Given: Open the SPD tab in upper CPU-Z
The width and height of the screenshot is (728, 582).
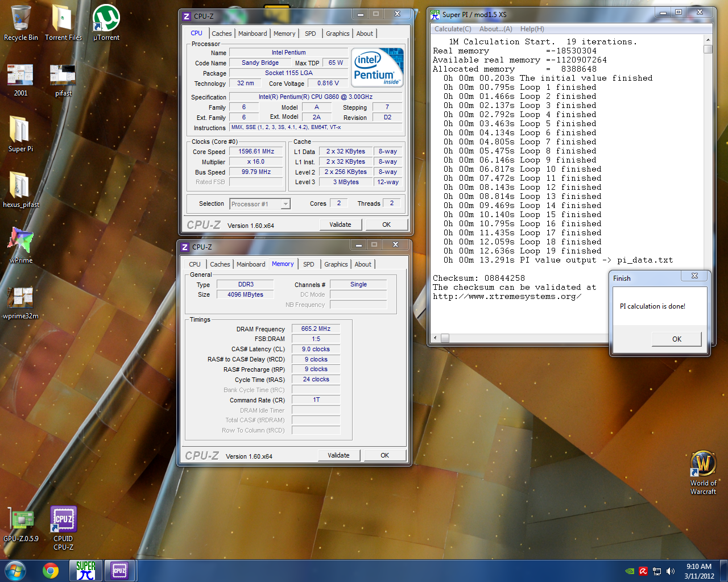Looking at the screenshot, I should pyautogui.click(x=310, y=34).
